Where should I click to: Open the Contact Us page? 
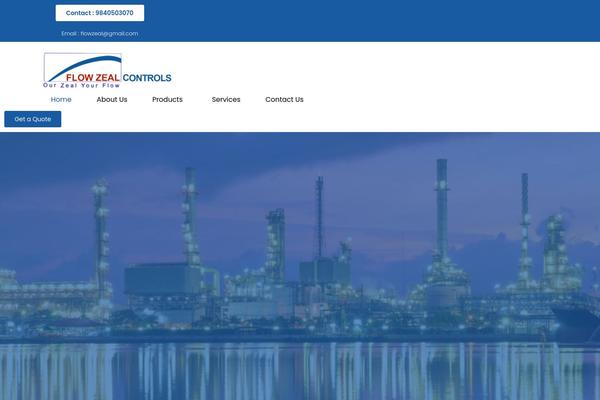click(x=284, y=100)
